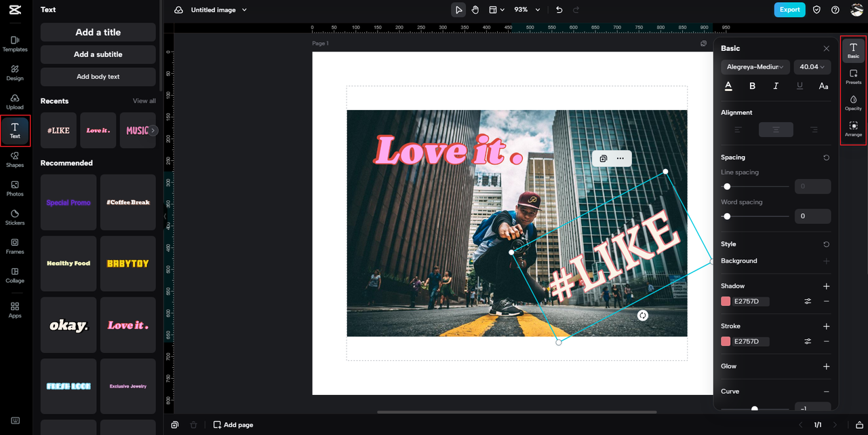This screenshot has width=868, height=435.
Task: Toggle text case Aa option
Action: (823, 86)
